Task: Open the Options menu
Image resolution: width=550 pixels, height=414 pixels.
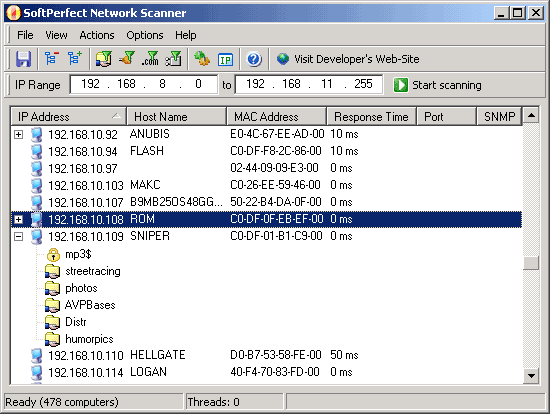Action: [145, 35]
